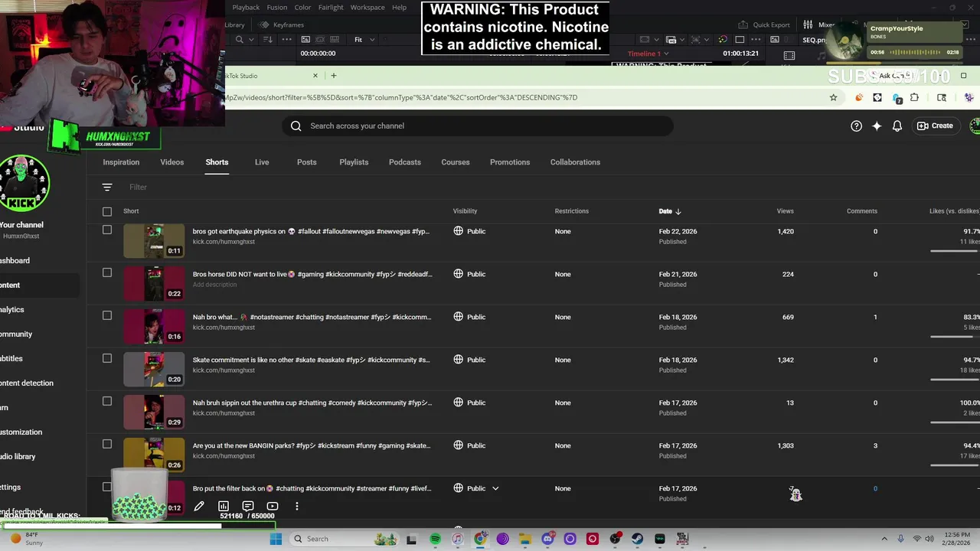Click the browser address bar URL

point(401,98)
